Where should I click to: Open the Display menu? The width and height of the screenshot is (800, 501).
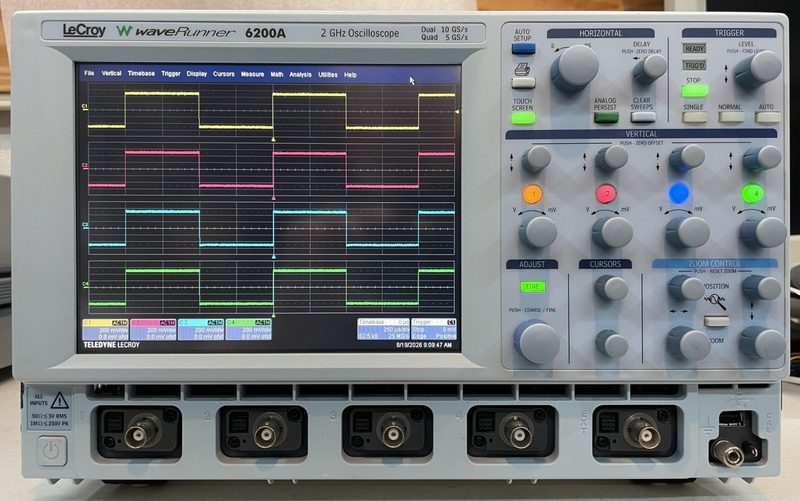pos(196,74)
